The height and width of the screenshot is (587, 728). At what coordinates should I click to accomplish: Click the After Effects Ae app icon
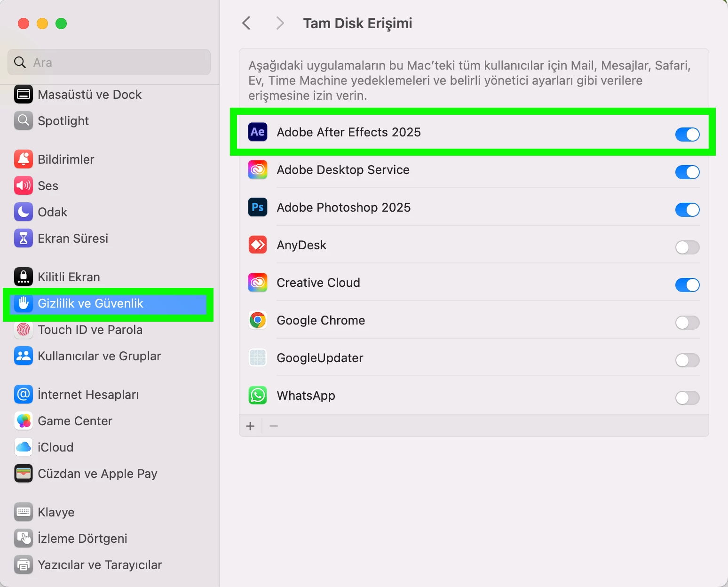click(258, 132)
